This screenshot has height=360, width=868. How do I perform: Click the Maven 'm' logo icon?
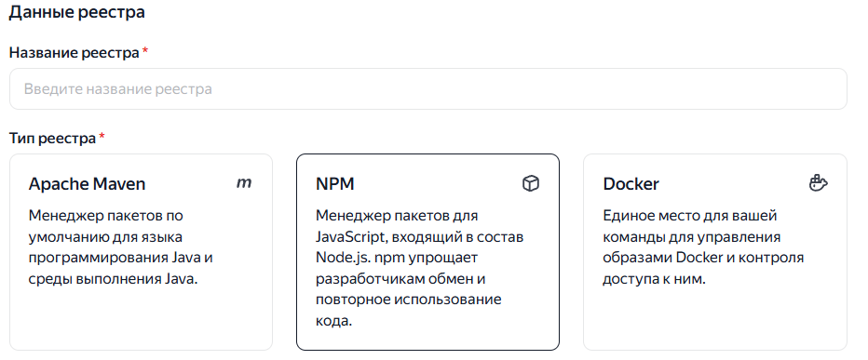point(244,183)
